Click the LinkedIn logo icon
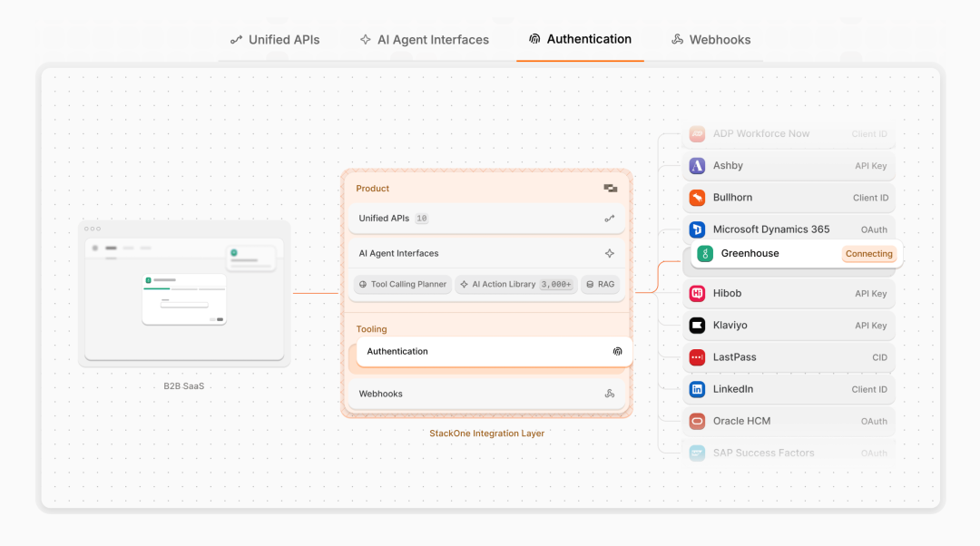 [697, 389]
